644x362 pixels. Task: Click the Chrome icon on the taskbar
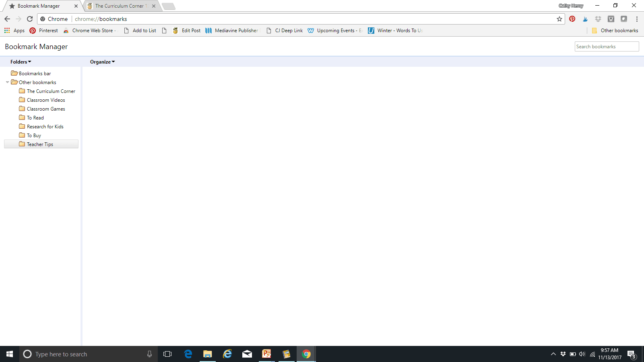click(x=306, y=354)
